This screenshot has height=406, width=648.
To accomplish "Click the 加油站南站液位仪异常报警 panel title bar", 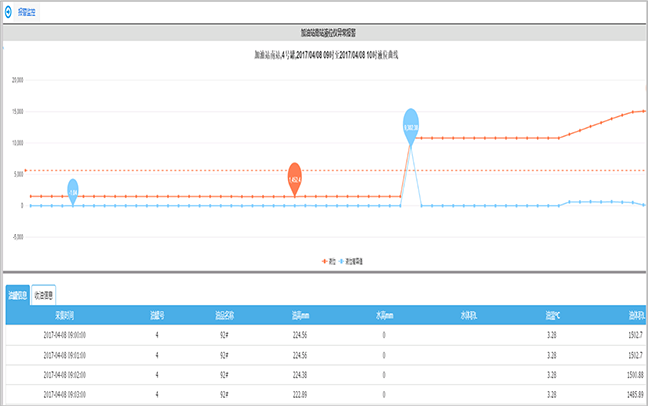I will (x=324, y=32).
